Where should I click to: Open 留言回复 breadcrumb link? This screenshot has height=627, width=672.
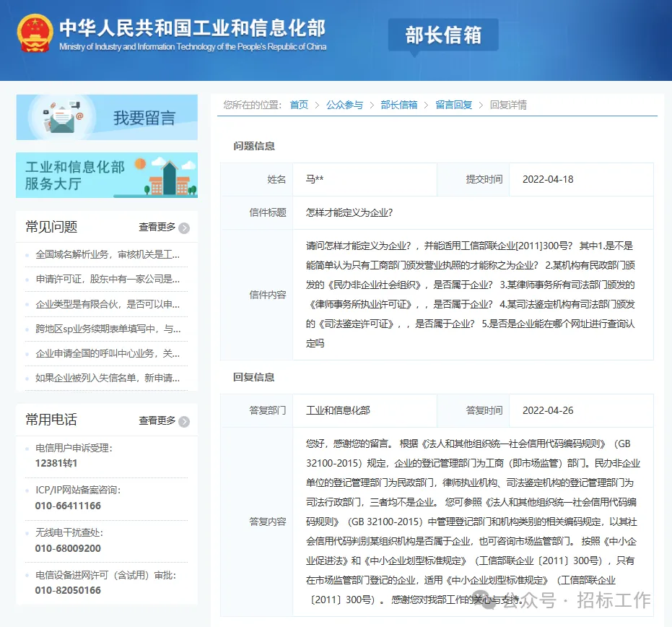coord(453,105)
